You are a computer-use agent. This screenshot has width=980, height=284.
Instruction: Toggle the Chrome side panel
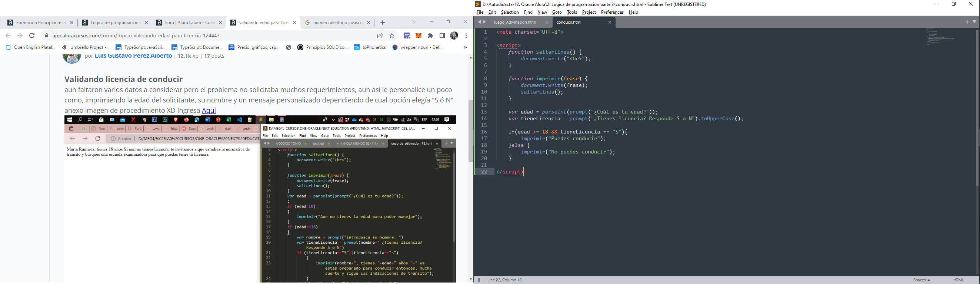point(442,36)
